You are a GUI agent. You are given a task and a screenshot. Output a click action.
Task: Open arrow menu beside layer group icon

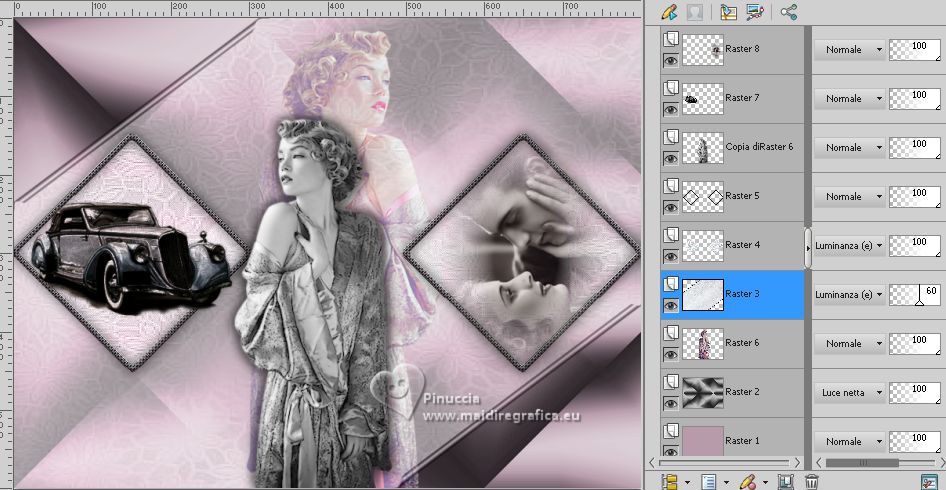(x=687, y=482)
